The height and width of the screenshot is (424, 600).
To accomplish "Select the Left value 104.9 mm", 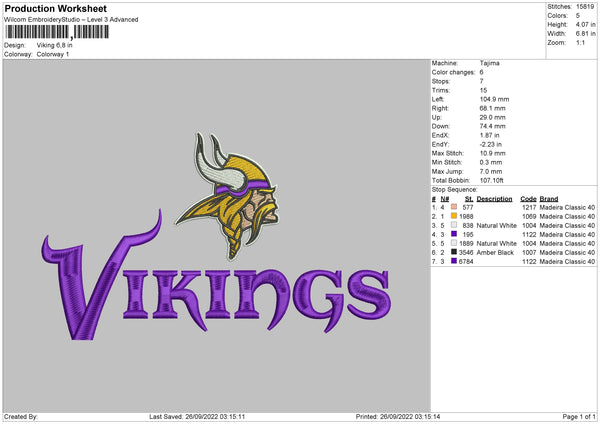I will click(494, 99).
